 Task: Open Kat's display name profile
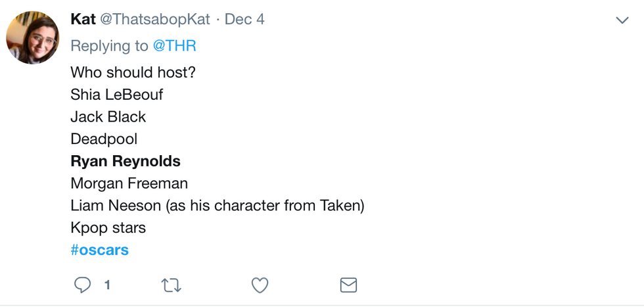(x=83, y=19)
